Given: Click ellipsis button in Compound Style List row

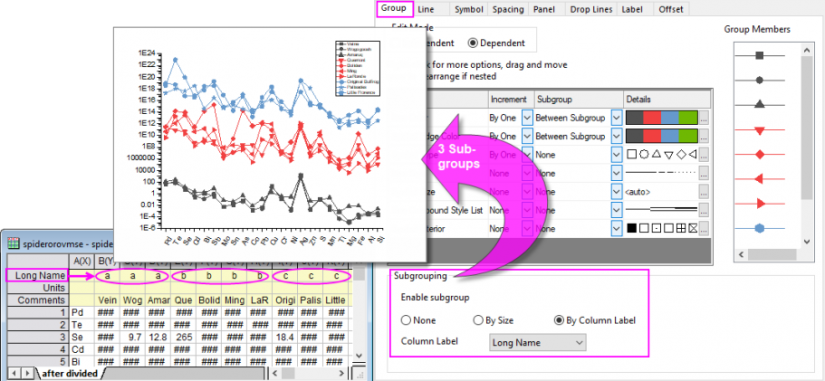Looking at the screenshot, I should (x=704, y=209).
